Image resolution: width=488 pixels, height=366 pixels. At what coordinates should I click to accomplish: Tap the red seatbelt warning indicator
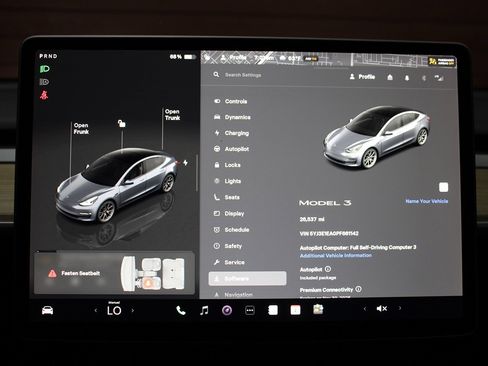44,95
